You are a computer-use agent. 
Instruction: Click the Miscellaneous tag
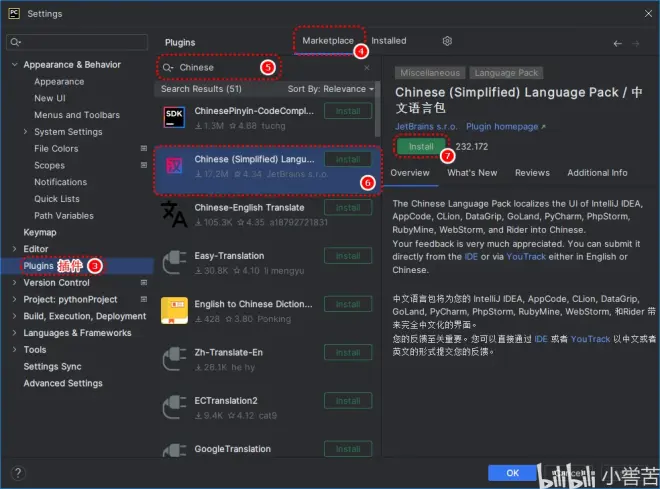[430, 73]
